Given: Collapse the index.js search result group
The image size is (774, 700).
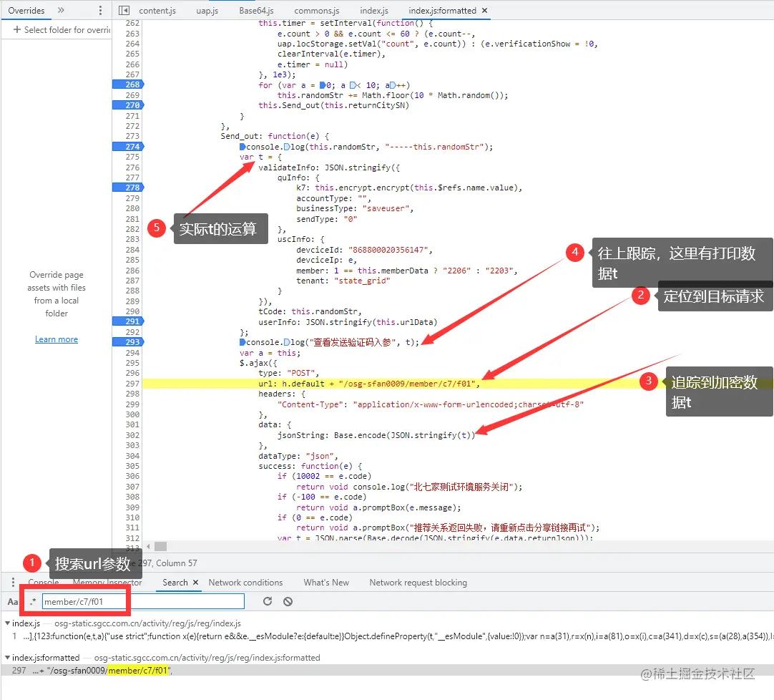Looking at the screenshot, I should pyautogui.click(x=7, y=623).
